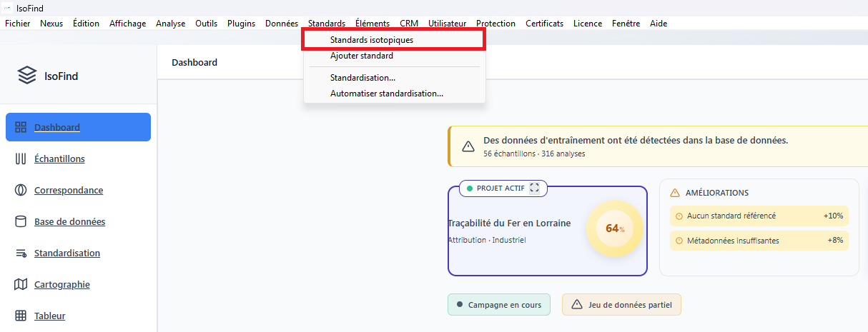Image resolution: width=868 pixels, height=332 pixels.
Task: Open the CRM menu
Action: pos(409,24)
